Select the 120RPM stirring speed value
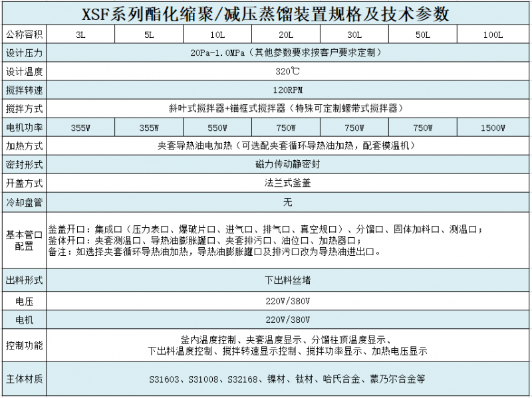The width and height of the screenshot is (532, 398). coord(287,90)
